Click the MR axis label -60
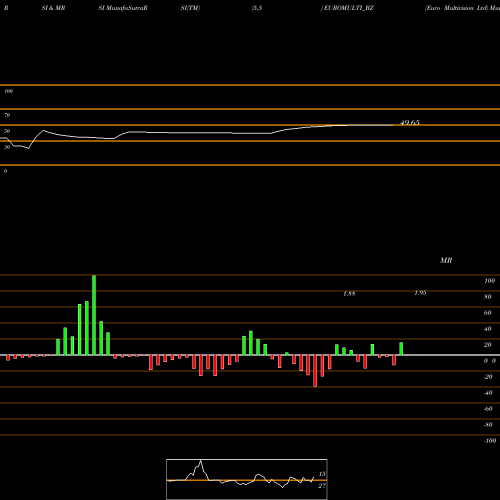This screenshot has height=500, width=500. [488, 409]
